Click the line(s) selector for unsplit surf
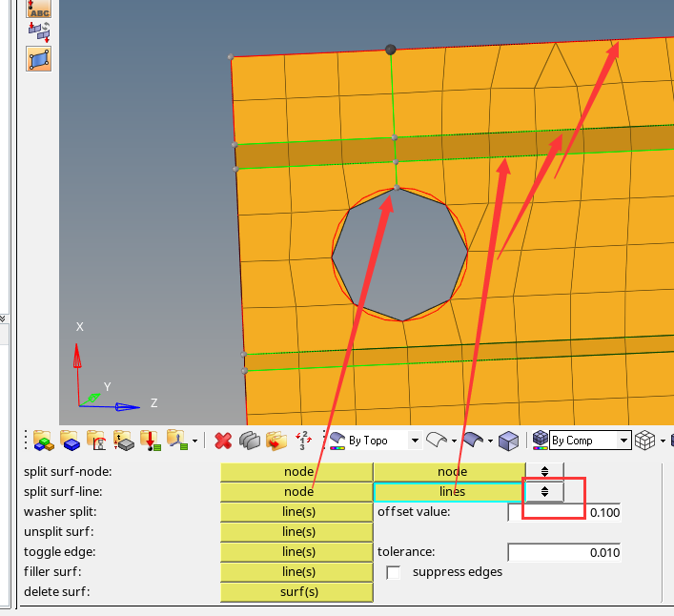This screenshot has width=674, height=616. point(296,532)
